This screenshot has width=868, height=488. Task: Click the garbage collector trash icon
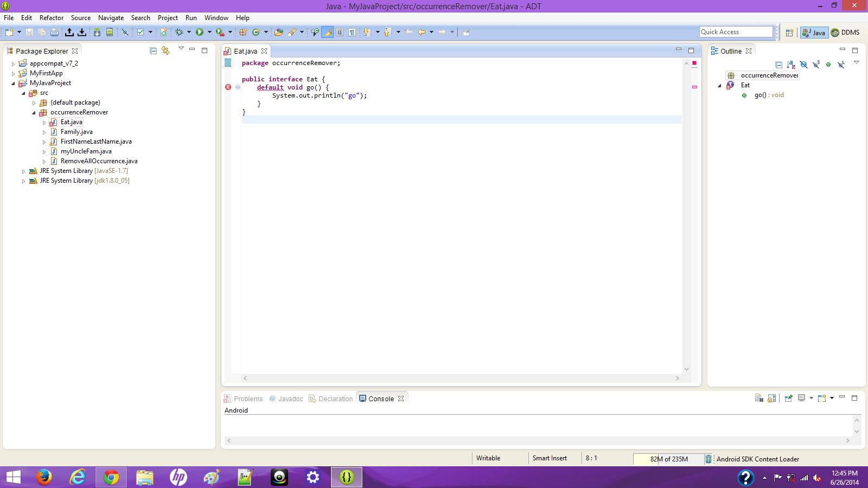[x=709, y=459]
